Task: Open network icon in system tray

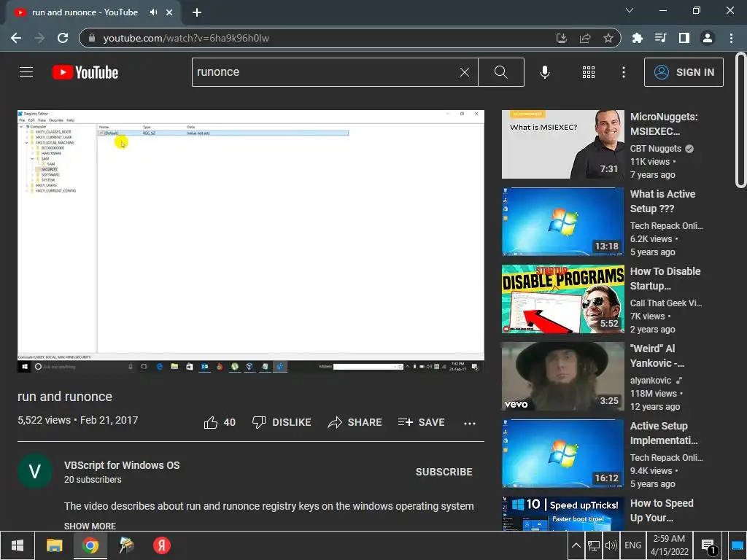Action: (593, 545)
